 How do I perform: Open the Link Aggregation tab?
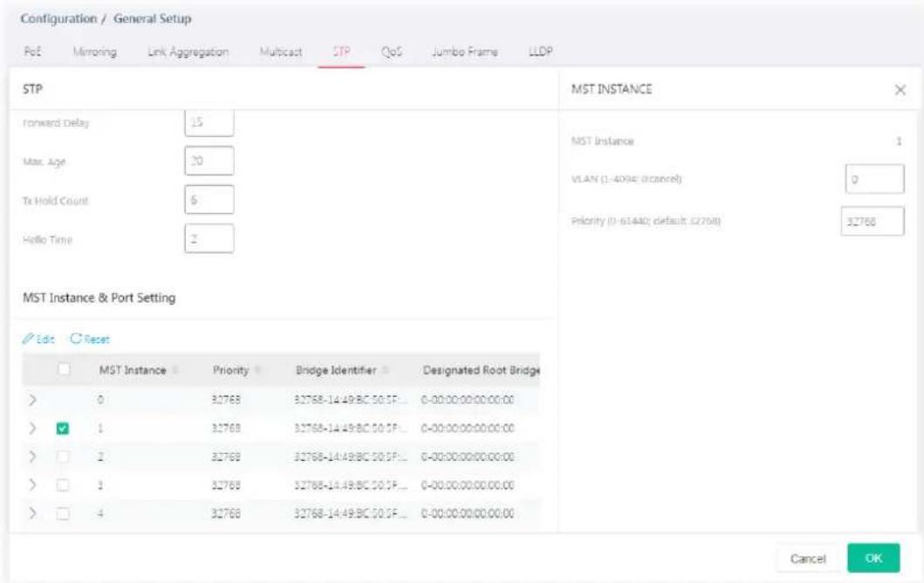[188, 51]
